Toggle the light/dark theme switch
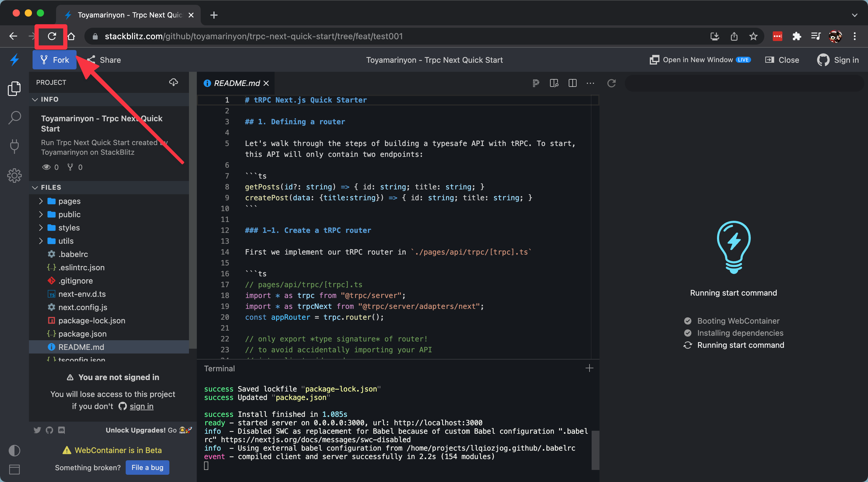The width and height of the screenshot is (868, 482). (x=14, y=450)
